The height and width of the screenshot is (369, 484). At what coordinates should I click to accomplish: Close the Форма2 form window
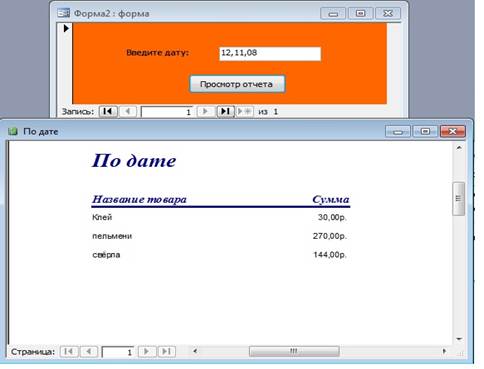(388, 13)
